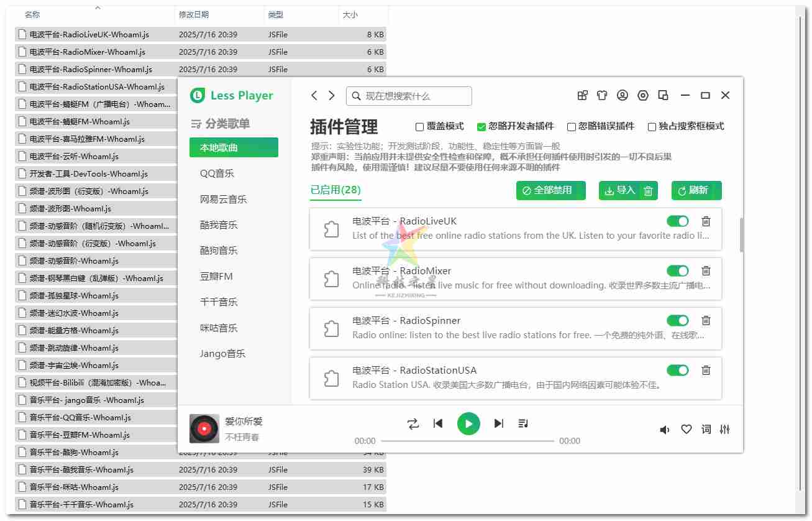
Task: Navigate back with the left chevron
Action: click(x=314, y=95)
